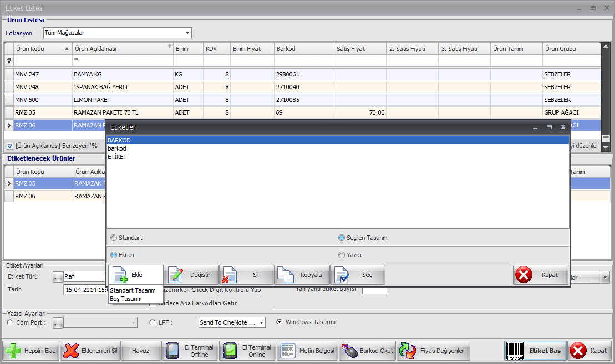Click the Barkod Okut scanner button
615x364 pixels.
(367, 351)
